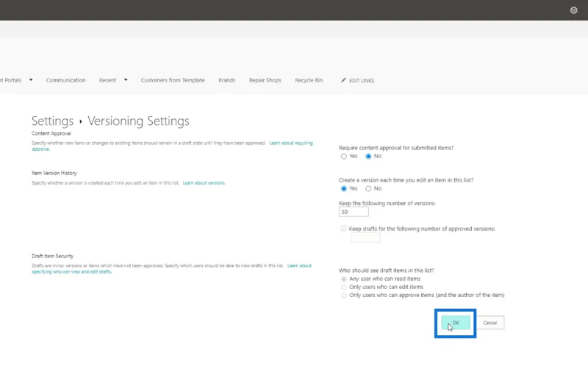This screenshot has height=392, width=588.
Task: Click 'Who should see draft items in this list?' text
Action: [387, 271]
